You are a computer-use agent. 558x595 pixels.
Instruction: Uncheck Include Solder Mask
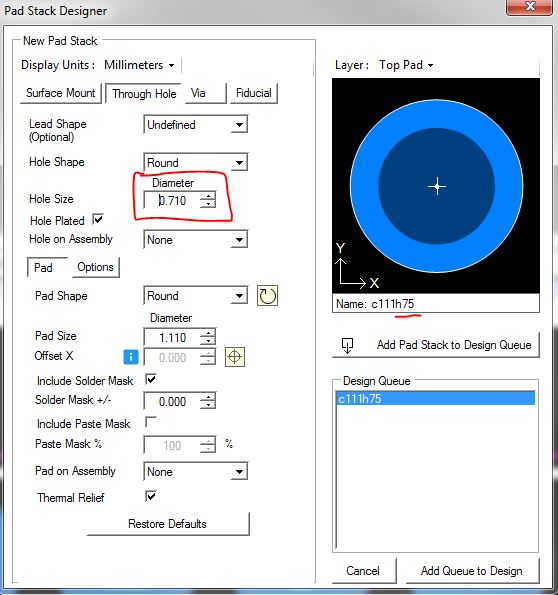(x=151, y=379)
